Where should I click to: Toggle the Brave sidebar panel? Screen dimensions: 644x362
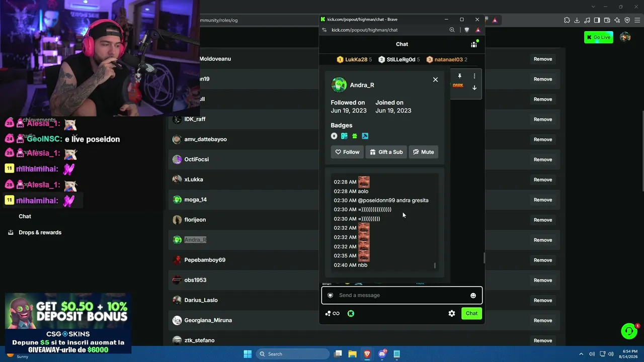[x=597, y=20]
